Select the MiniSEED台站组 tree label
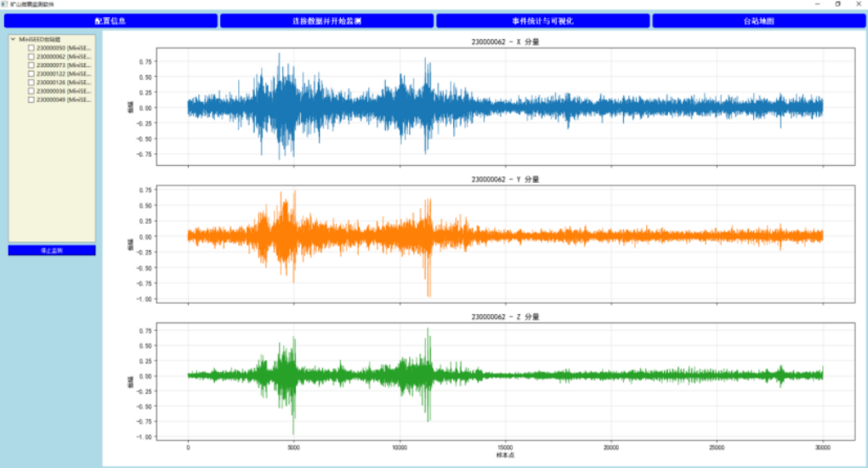 tap(40, 39)
